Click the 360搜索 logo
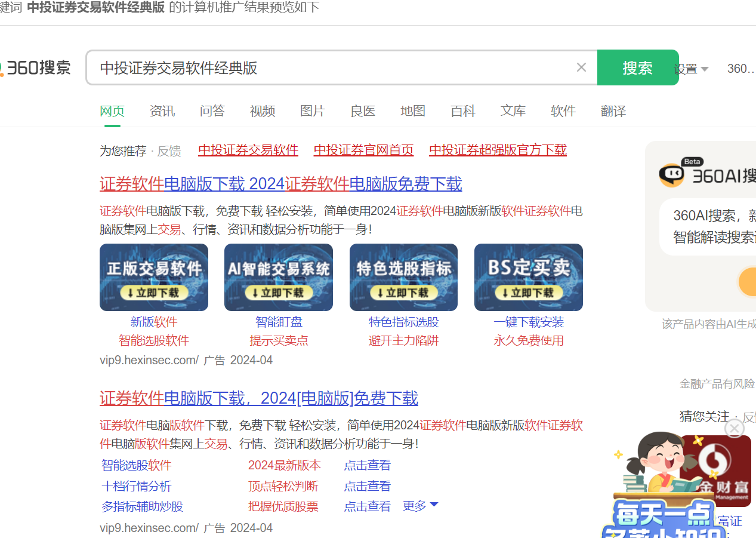The width and height of the screenshot is (756, 538). [x=36, y=68]
